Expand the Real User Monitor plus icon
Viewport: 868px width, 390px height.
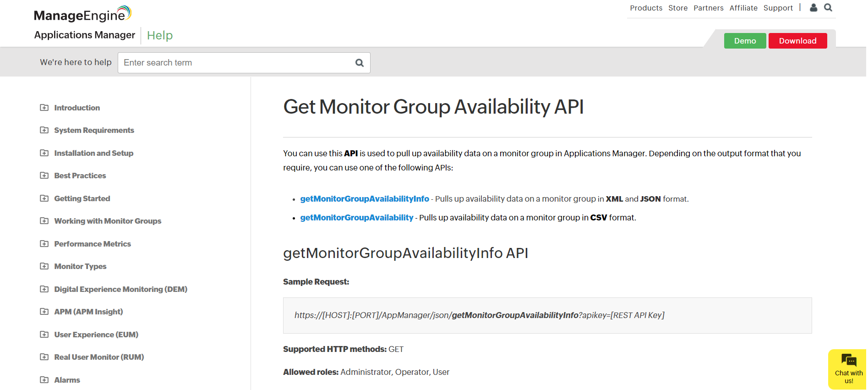(44, 357)
